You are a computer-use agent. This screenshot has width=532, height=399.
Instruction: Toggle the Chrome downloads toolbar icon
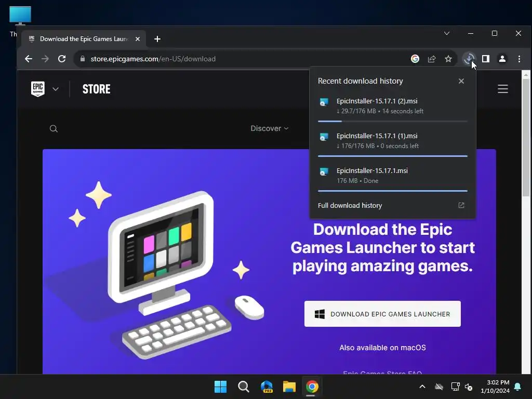click(x=469, y=59)
